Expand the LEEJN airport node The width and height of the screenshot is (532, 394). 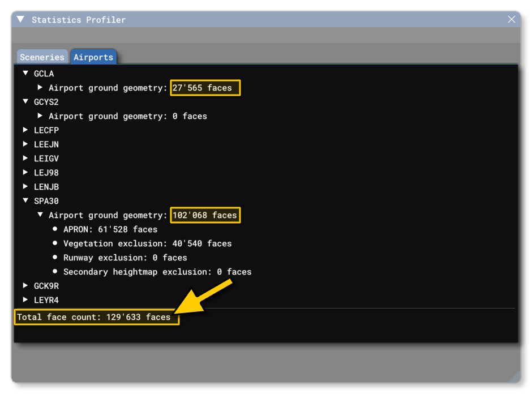tap(25, 144)
